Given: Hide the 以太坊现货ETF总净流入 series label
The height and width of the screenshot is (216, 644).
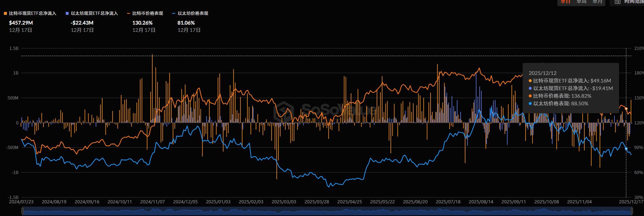Looking at the screenshot, I should [x=94, y=13].
